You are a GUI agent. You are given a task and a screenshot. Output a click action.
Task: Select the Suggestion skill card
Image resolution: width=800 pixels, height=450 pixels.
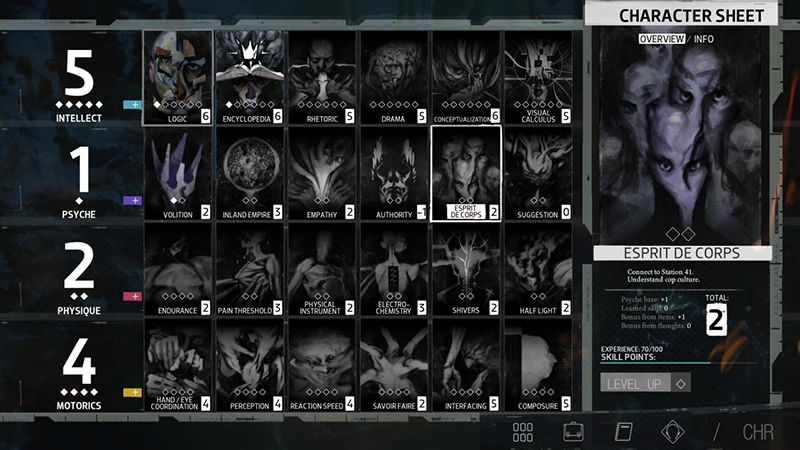tap(538, 174)
